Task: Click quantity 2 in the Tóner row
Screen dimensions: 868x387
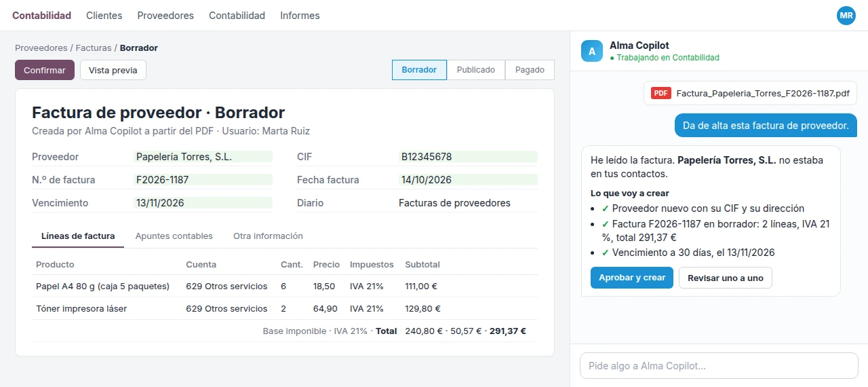Action: pyautogui.click(x=283, y=309)
